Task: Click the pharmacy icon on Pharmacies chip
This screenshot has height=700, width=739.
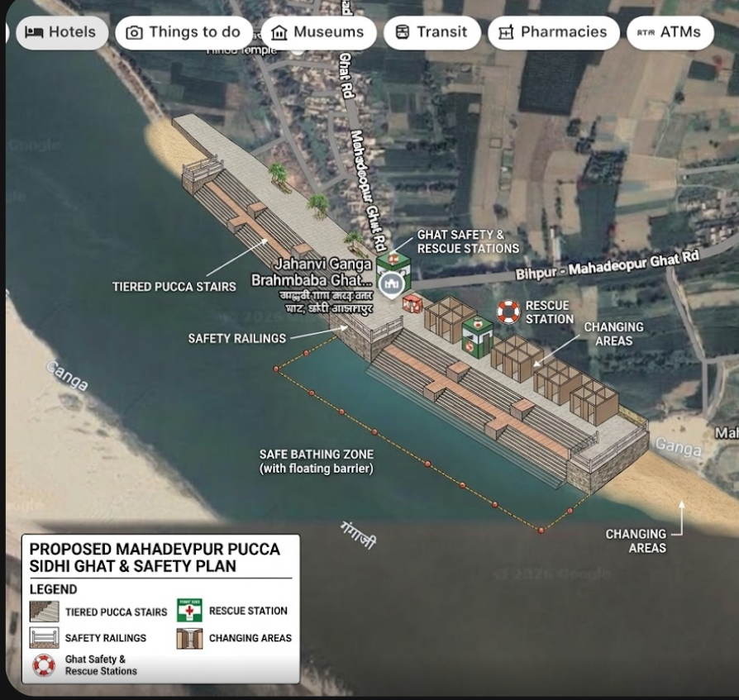Action: coord(508,32)
